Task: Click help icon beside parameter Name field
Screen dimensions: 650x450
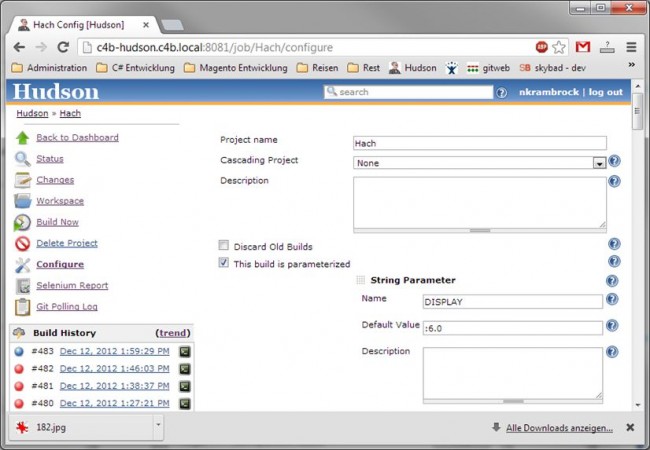Action: coord(612,299)
